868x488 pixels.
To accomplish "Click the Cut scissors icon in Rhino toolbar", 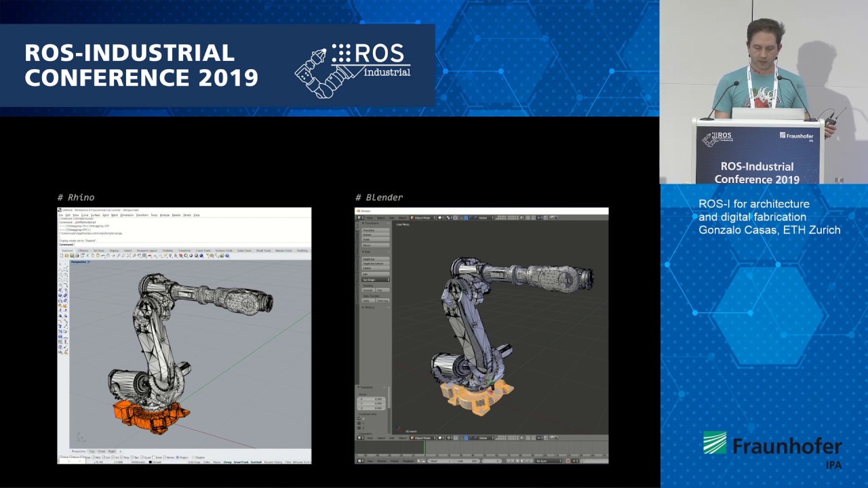I will click(x=87, y=256).
